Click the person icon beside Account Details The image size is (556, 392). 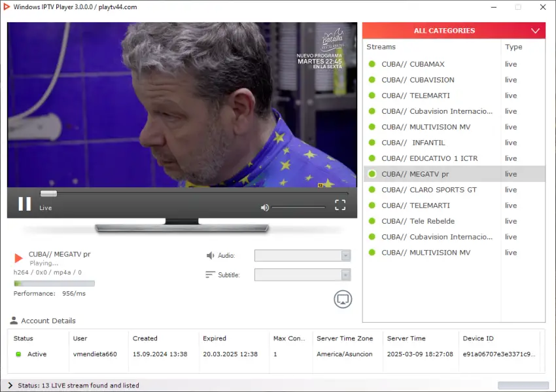(14, 321)
